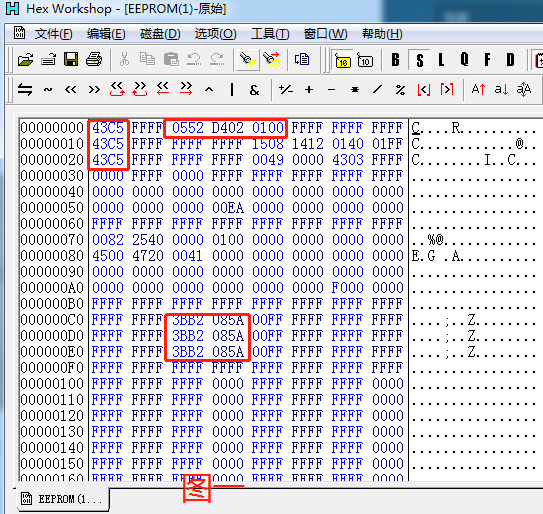Screen dimensions: 543x514
Task: Click the byte-flip swap arrows icon
Action: pyautogui.click(x=25, y=90)
